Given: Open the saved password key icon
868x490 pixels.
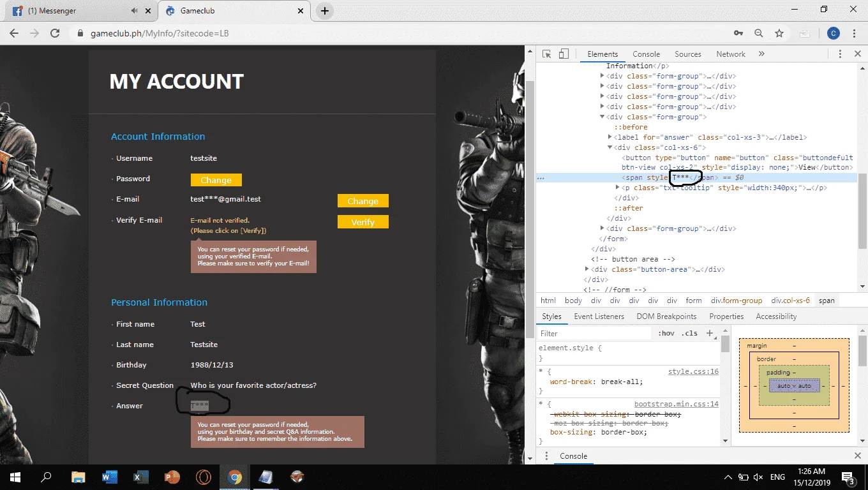Looking at the screenshot, I should 738,33.
